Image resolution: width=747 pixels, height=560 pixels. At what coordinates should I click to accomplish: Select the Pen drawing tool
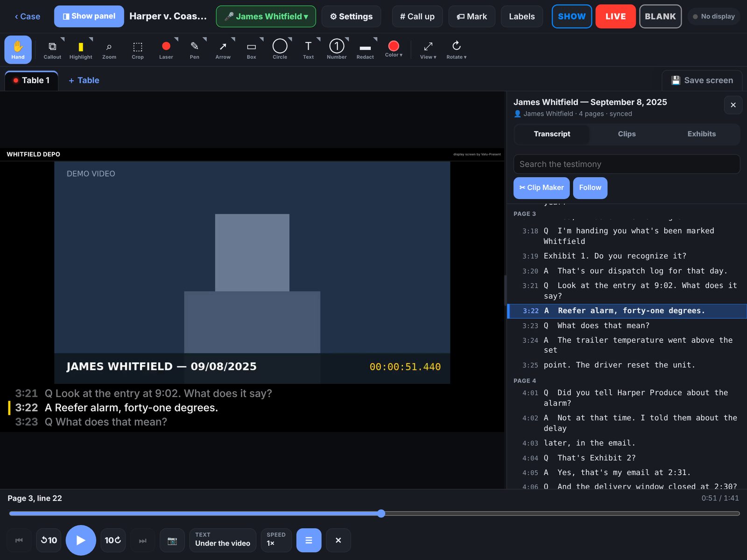(195, 50)
